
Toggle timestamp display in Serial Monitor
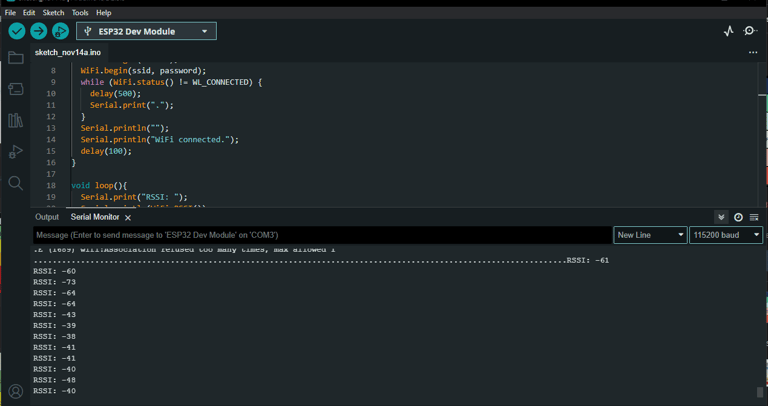click(x=738, y=217)
